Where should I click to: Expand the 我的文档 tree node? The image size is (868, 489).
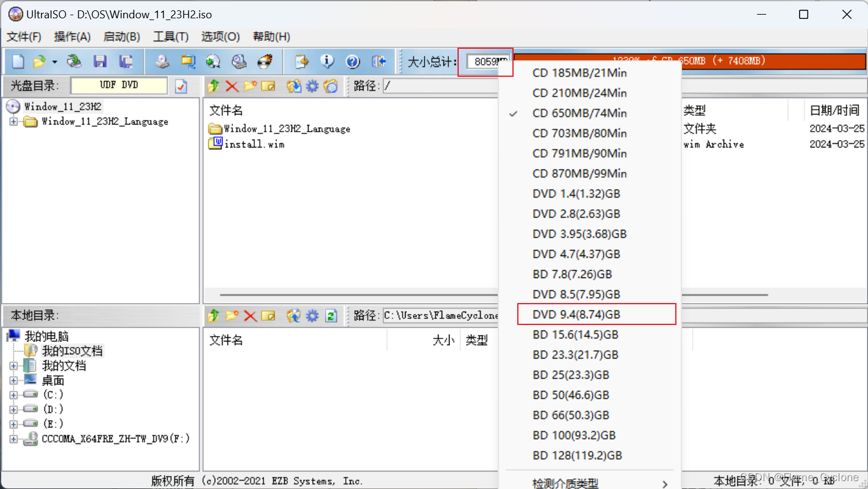click(x=13, y=366)
